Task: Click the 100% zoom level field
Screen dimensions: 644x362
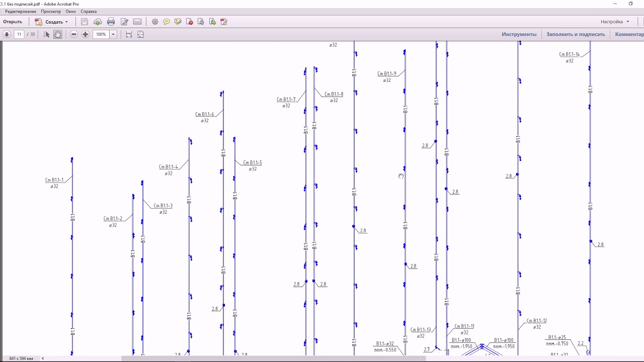Action: (x=101, y=34)
